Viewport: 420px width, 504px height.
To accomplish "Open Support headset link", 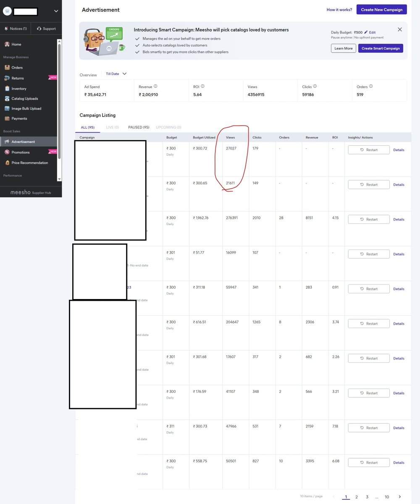I will coord(46,29).
